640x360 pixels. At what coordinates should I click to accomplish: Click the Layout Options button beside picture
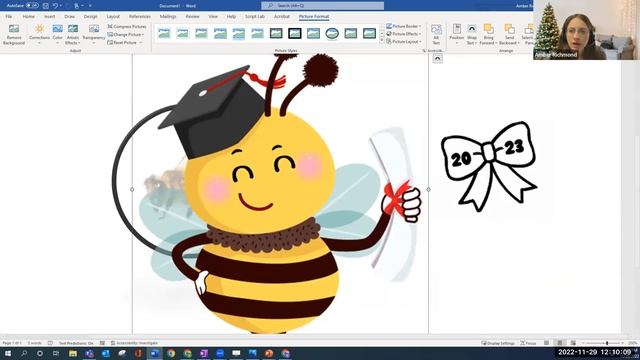coord(437,59)
